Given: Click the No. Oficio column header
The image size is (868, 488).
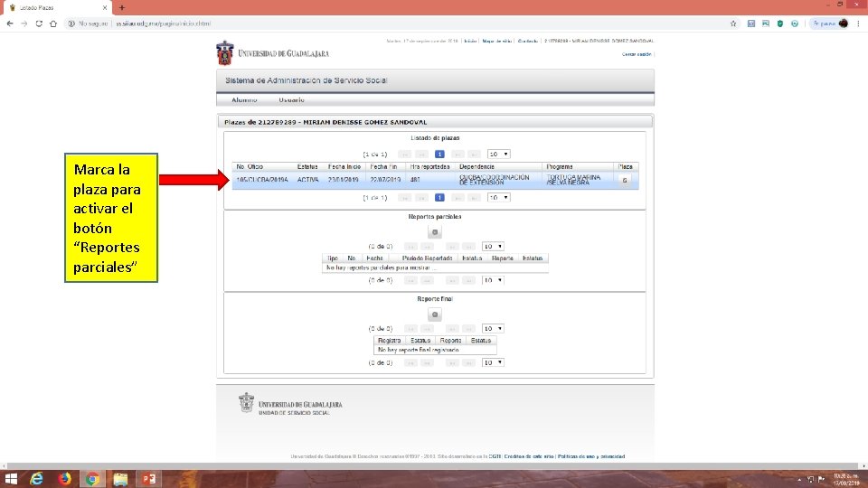Looking at the screenshot, I should click(x=263, y=166).
